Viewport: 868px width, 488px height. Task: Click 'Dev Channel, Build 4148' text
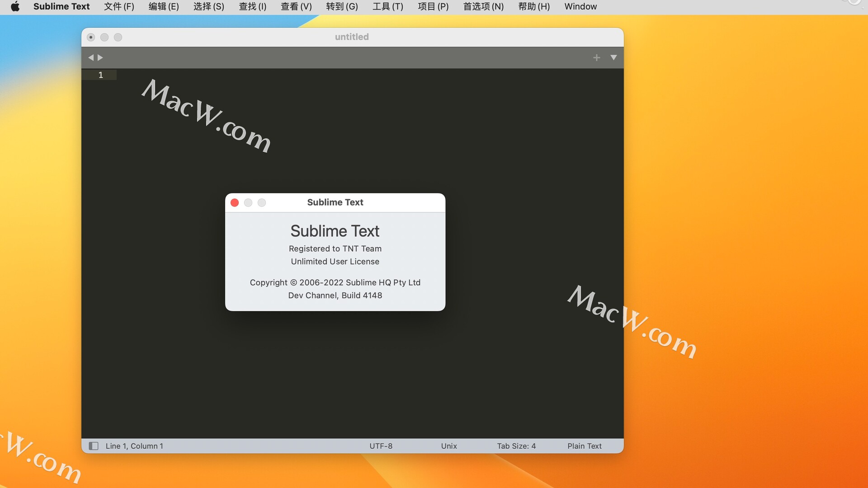(335, 296)
